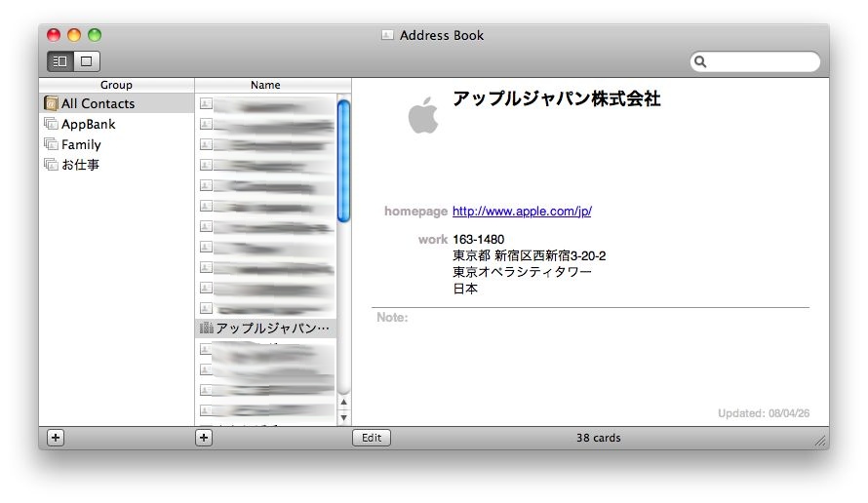Add a new contact with the plus button
Viewport: 868px width, 503px height.
click(204, 438)
